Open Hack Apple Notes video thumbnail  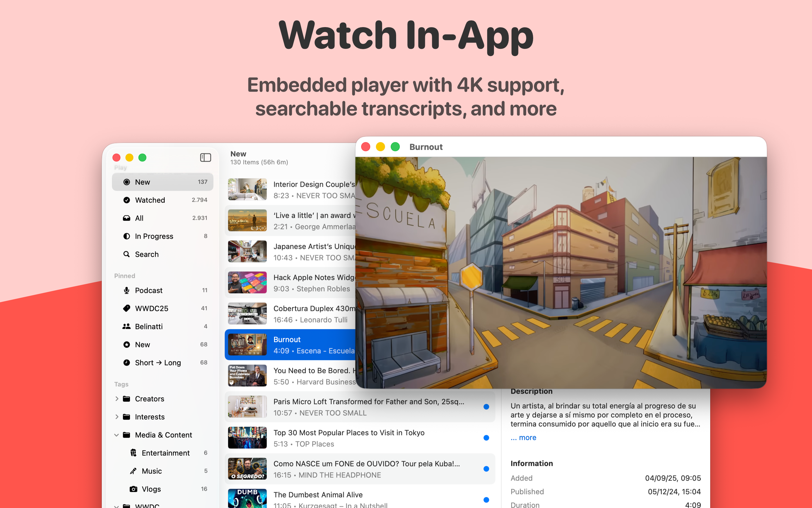point(247,283)
